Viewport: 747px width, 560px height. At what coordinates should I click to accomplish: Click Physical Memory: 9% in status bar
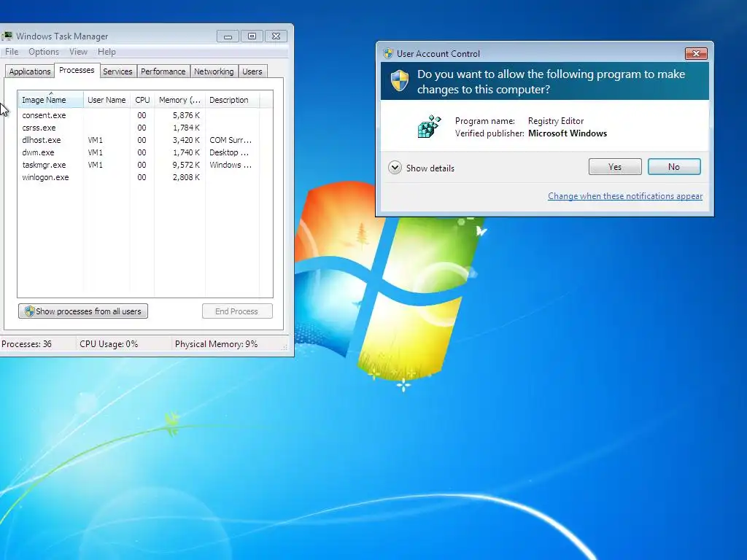click(216, 344)
